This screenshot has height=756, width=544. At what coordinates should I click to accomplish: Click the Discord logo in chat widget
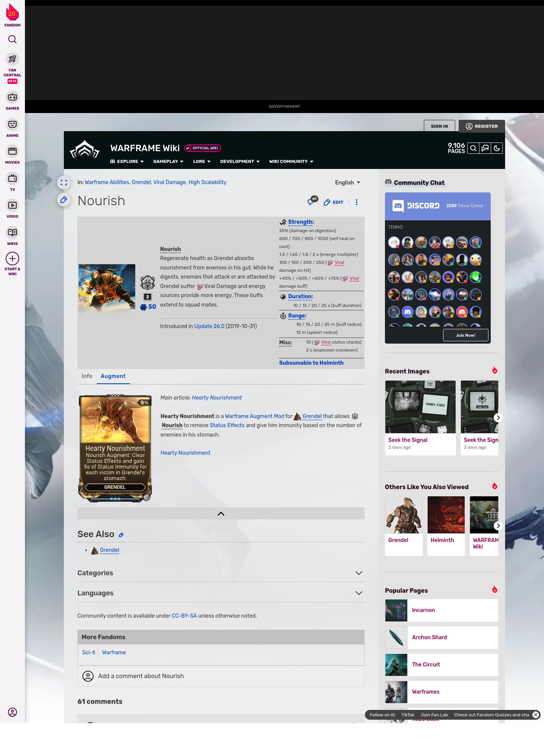(x=416, y=206)
